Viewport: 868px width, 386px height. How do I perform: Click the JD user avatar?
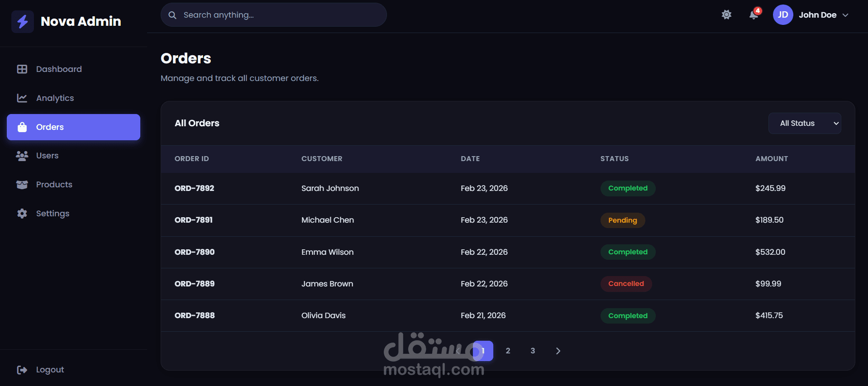[783, 15]
